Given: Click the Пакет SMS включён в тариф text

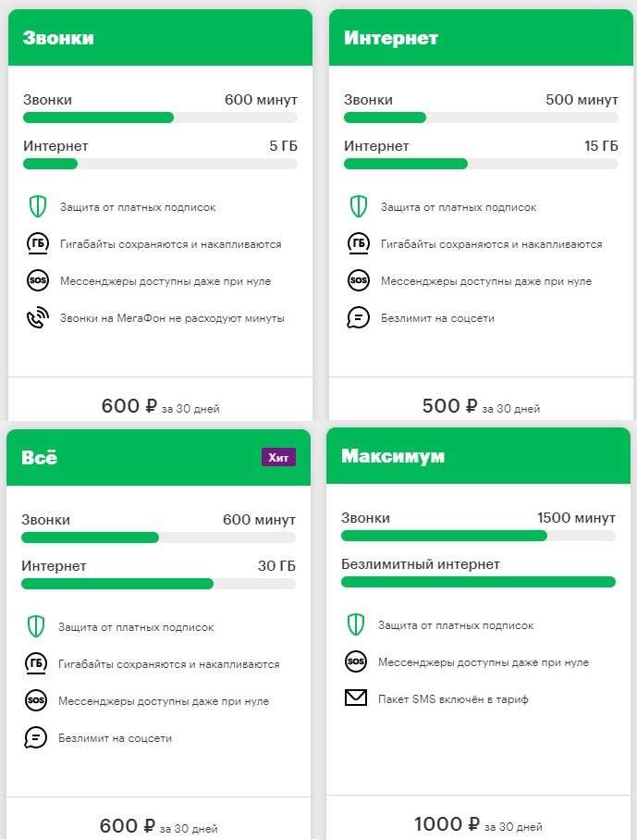Looking at the screenshot, I should tap(453, 699).
